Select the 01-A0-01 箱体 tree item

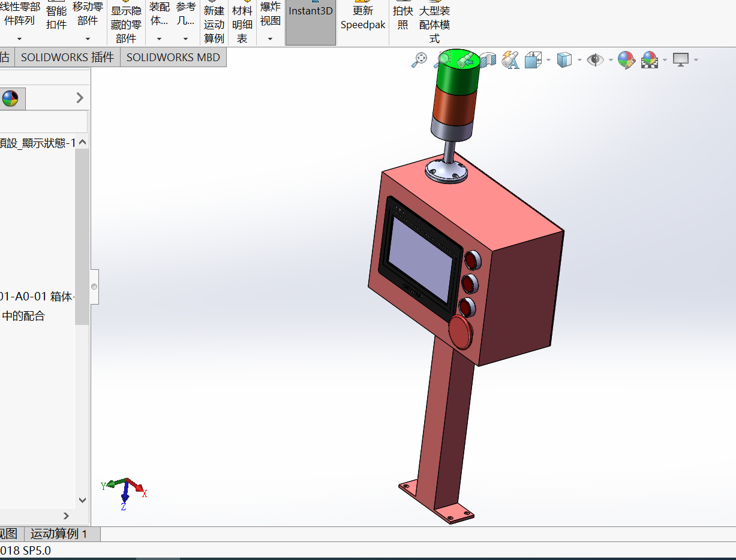pyautogui.click(x=37, y=296)
